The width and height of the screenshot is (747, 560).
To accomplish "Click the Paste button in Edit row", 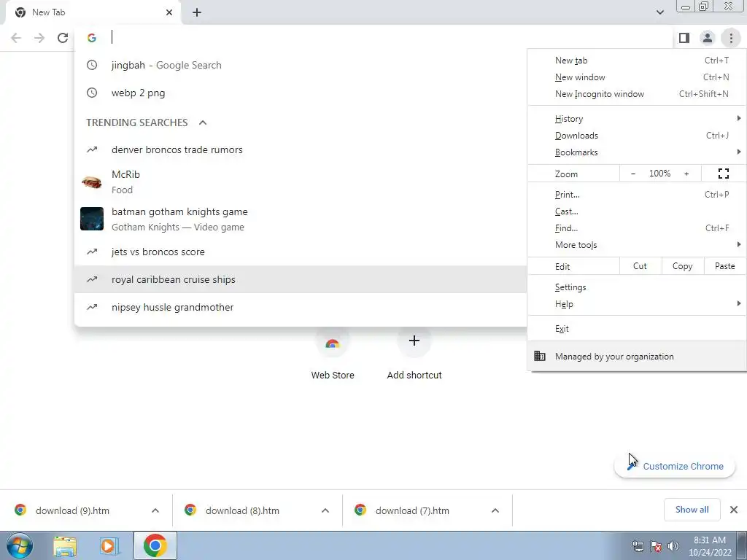I will coord(724,266).
